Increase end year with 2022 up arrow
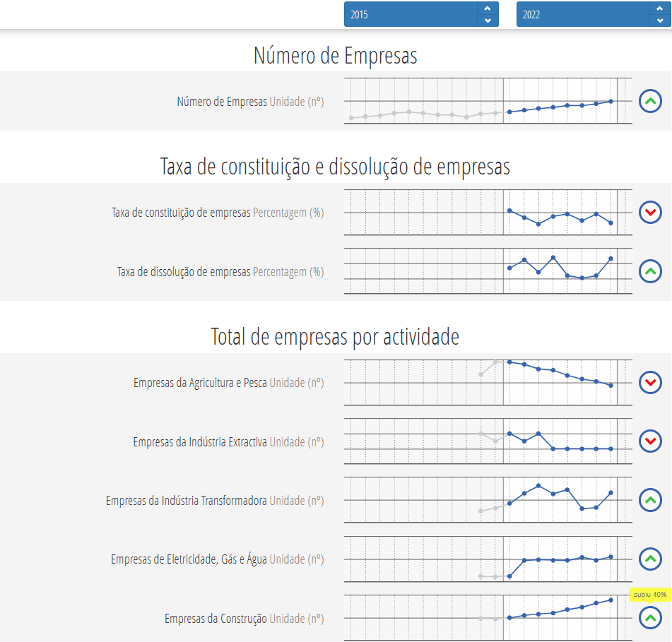672x642 pixels. (660, 8)
